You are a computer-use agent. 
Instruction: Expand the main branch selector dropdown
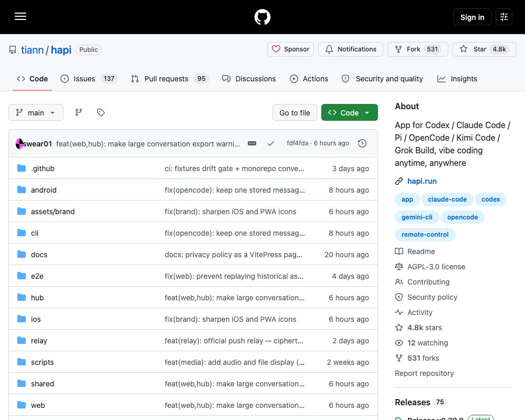tap(36, 112)
